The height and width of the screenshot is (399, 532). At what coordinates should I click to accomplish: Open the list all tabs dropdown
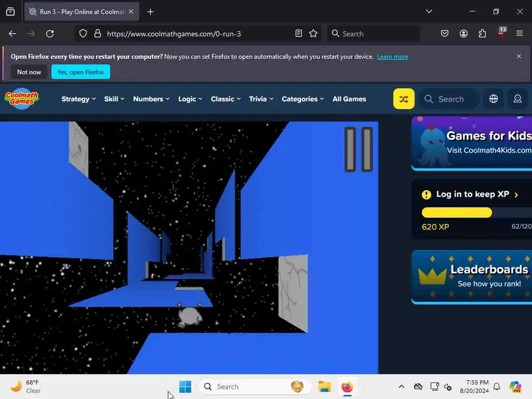pos(429,11)
